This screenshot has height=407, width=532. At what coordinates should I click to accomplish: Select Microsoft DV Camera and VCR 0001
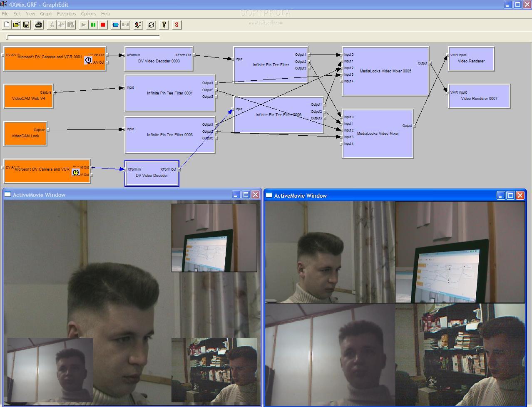point(55,59)
